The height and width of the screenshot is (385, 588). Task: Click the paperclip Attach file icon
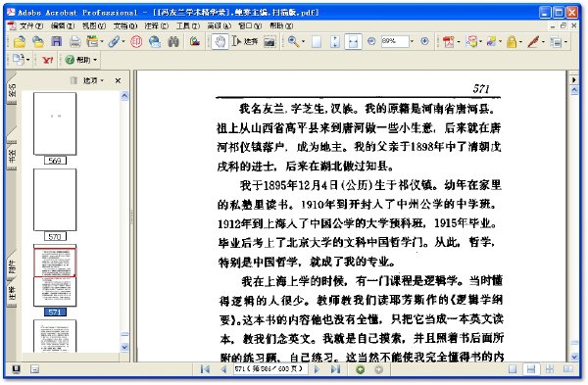[x=114, y=41]
